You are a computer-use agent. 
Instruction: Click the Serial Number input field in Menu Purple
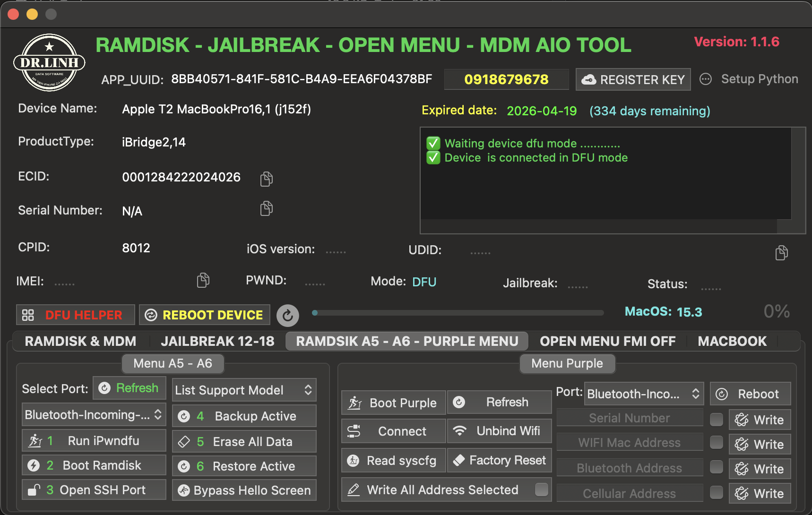click(x=630, y=418)
